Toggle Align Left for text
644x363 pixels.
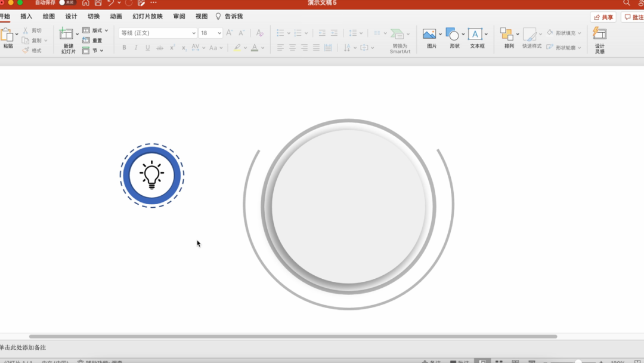coord(280,48)
